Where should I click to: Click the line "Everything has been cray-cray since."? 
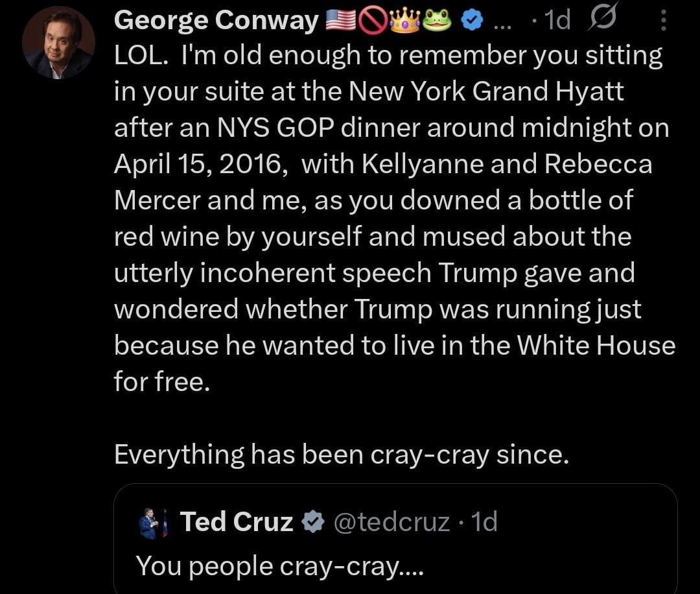pyautogui.click(x=341, y=455)
